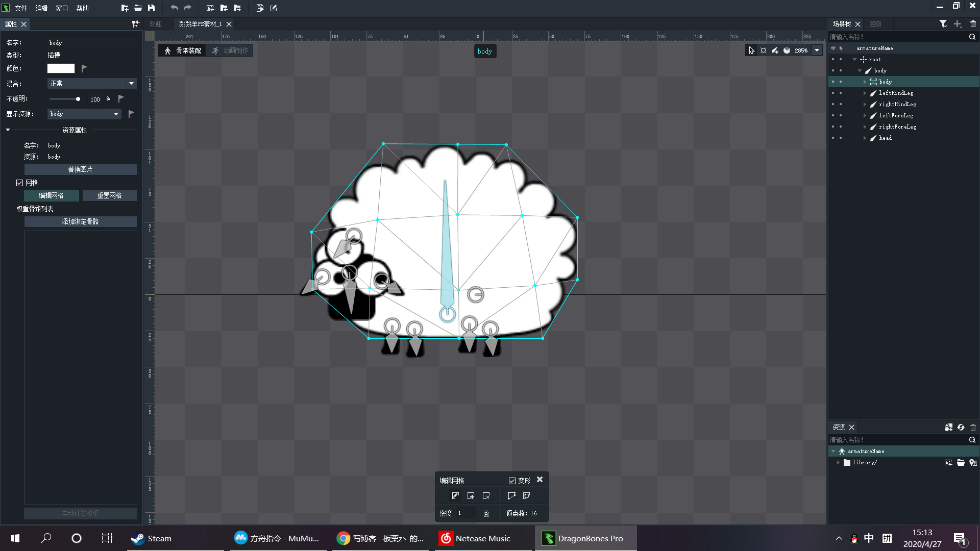This screenshot has width=980, height=551.
Task: Click the save icon in the top toolbar
Action: point(152,8)
